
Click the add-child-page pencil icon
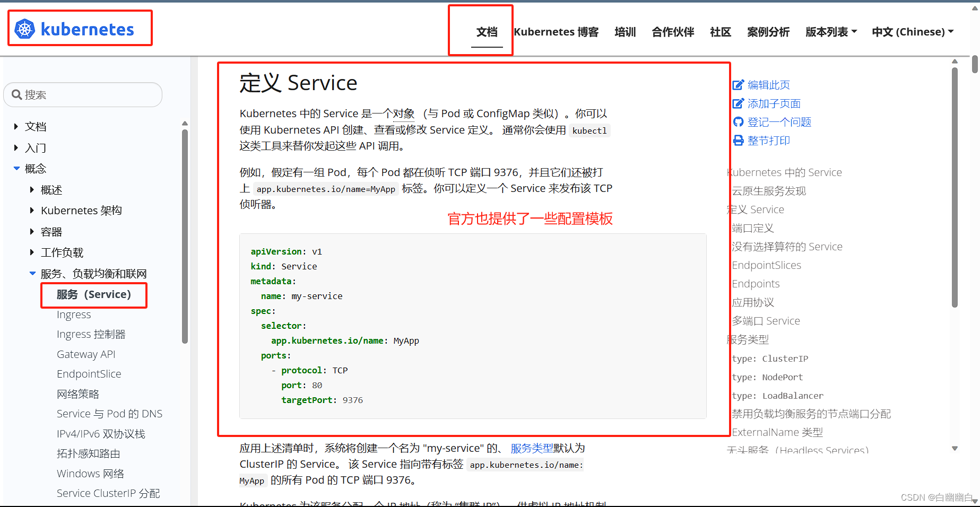(x=738, y=103)
